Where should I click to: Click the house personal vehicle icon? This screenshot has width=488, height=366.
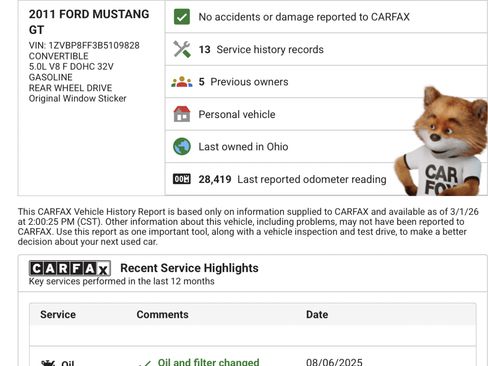pyautogui.click(x=182, y=114)
